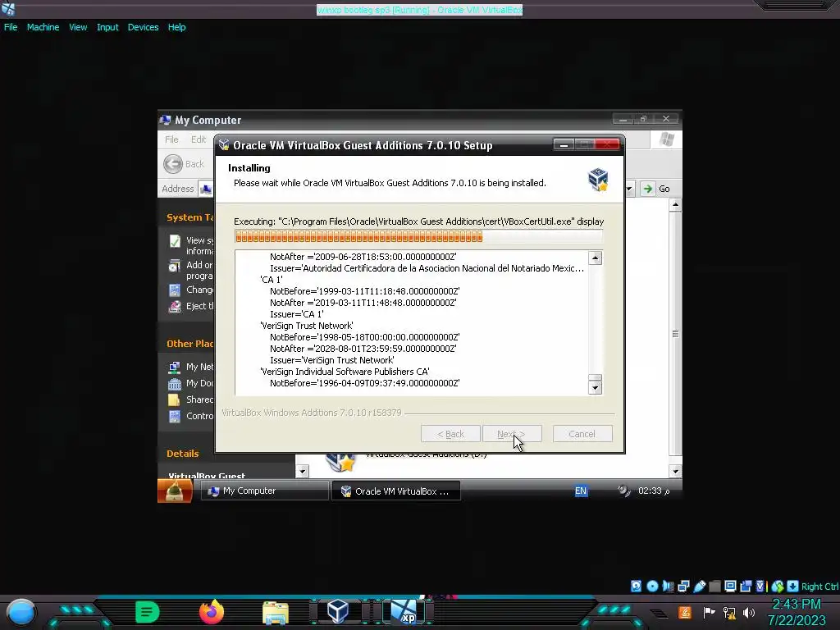
Task: Click the Eject this disk icon
Action: [175, 307]
